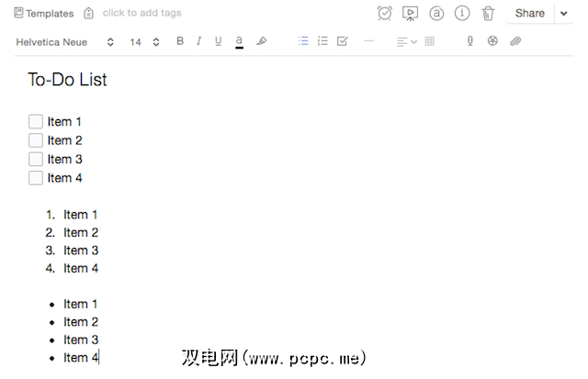
Task: Check the Item 4 checkbox
Action: point(36,177)
